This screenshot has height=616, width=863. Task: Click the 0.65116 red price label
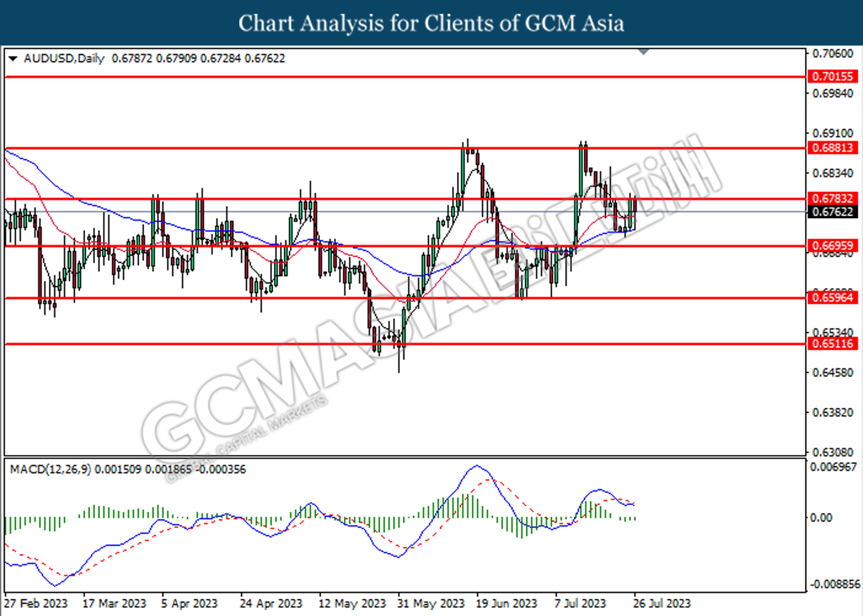(x=833, y=344)
